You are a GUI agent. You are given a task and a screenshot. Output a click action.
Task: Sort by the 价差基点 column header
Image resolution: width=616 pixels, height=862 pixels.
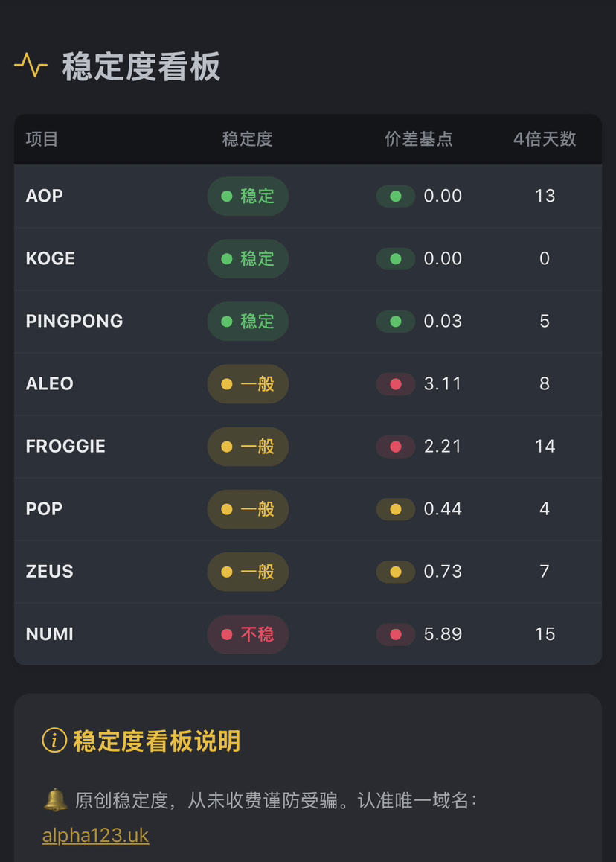point(418,139)
